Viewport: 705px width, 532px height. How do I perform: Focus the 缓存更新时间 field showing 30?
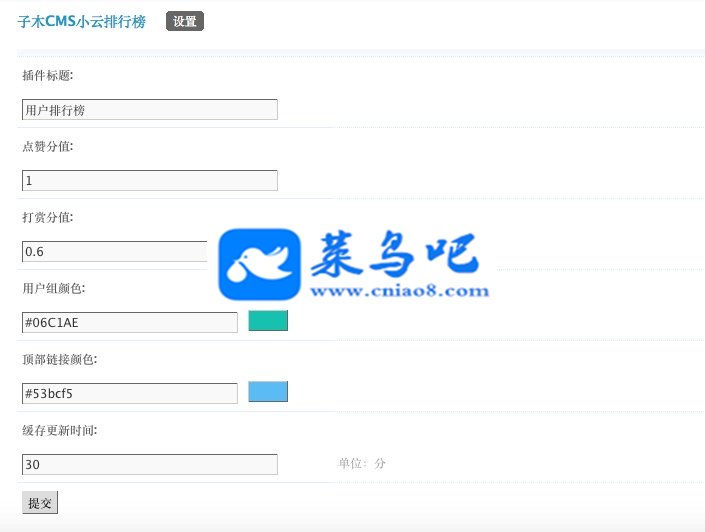point(150,465)
